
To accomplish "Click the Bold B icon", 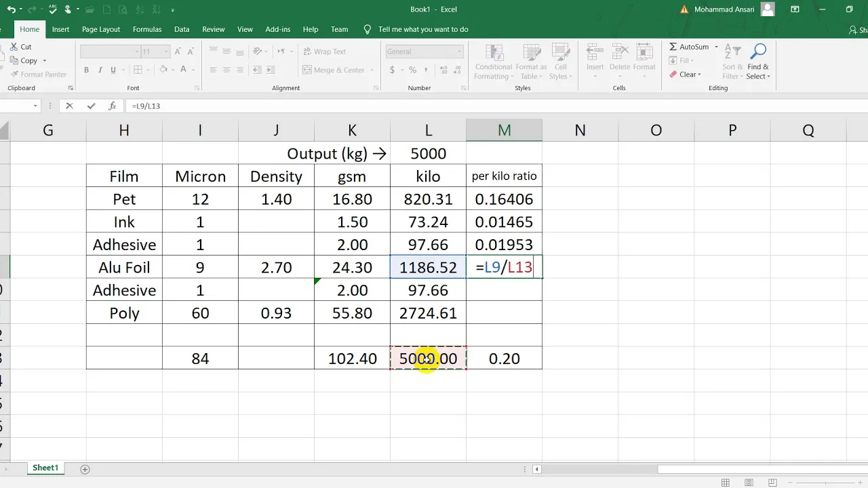I will [x=86, y=70].
